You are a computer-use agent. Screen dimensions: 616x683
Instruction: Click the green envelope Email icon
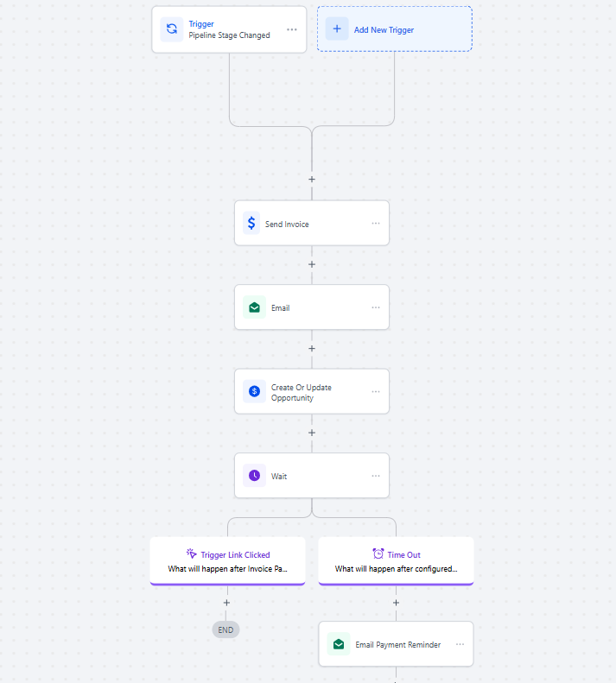(254, 307)
